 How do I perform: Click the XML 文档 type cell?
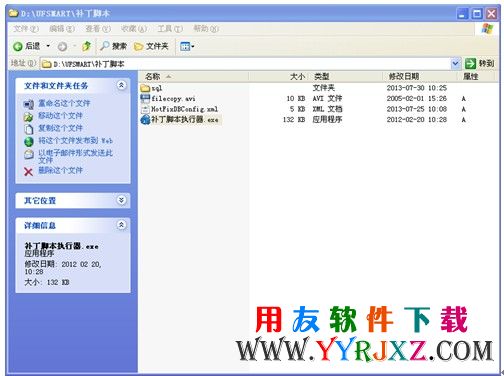pyautogui.click(x=327, y=109)
